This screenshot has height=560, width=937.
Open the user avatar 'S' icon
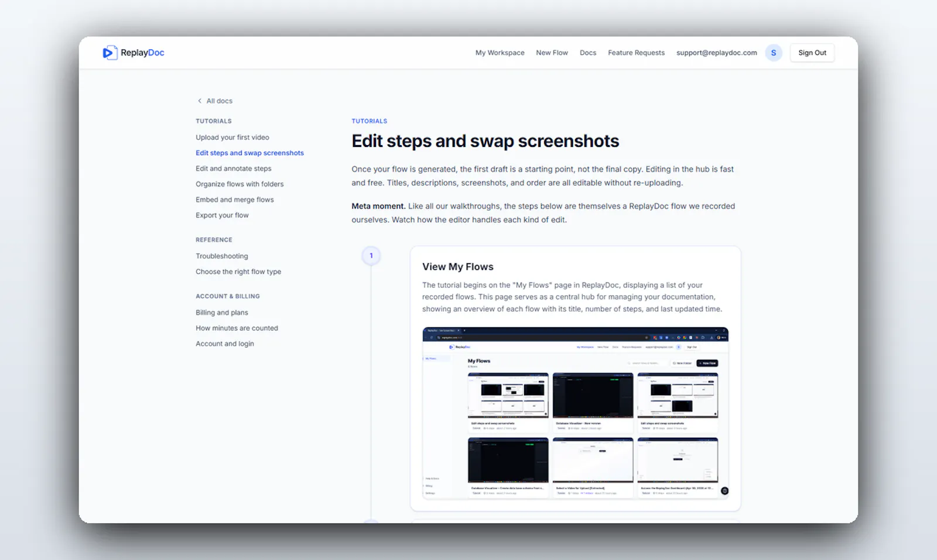[x=774, y=53]
